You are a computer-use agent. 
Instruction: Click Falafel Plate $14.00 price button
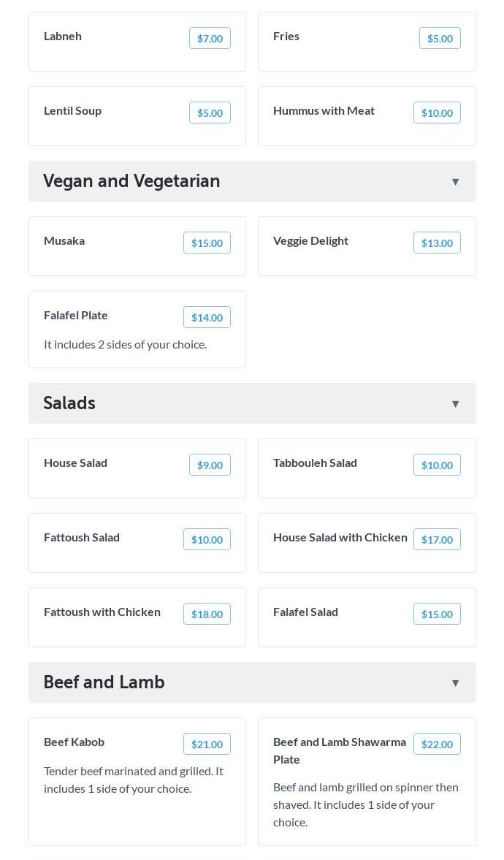pos(207,318)
